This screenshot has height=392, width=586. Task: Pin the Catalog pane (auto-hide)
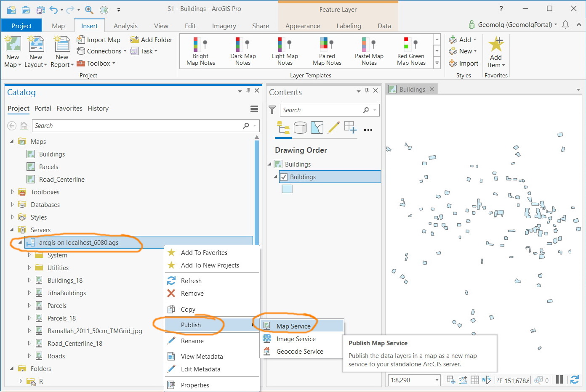pos(248,90)
